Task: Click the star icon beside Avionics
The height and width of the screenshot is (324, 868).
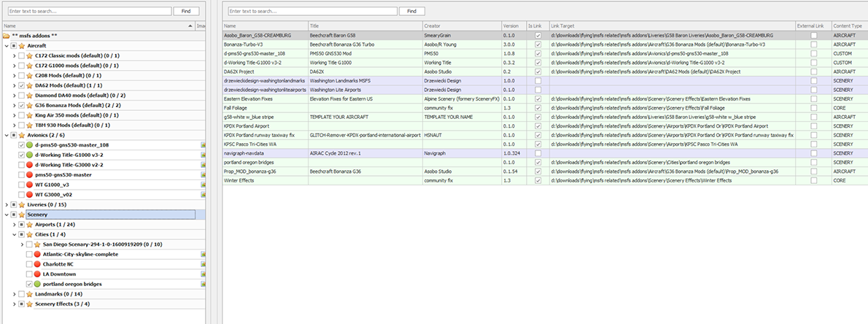Action: pyautogui.click(x=22, y=134)
